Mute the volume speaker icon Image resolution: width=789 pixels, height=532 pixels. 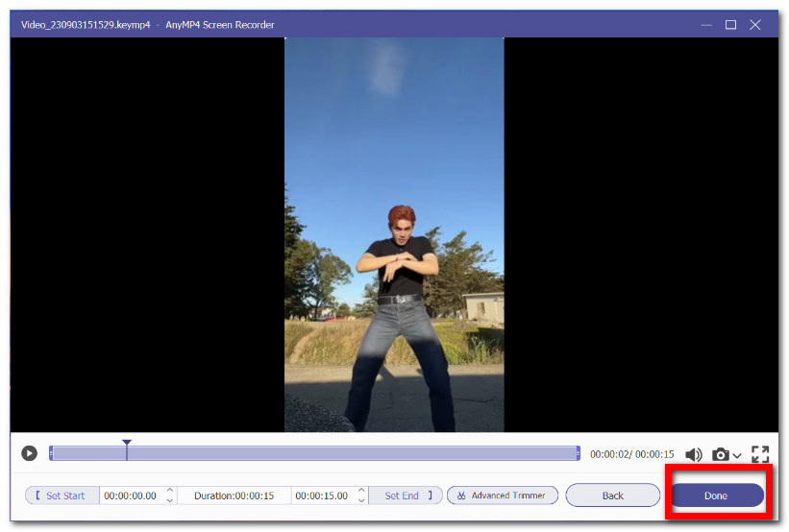coord(694,454)
